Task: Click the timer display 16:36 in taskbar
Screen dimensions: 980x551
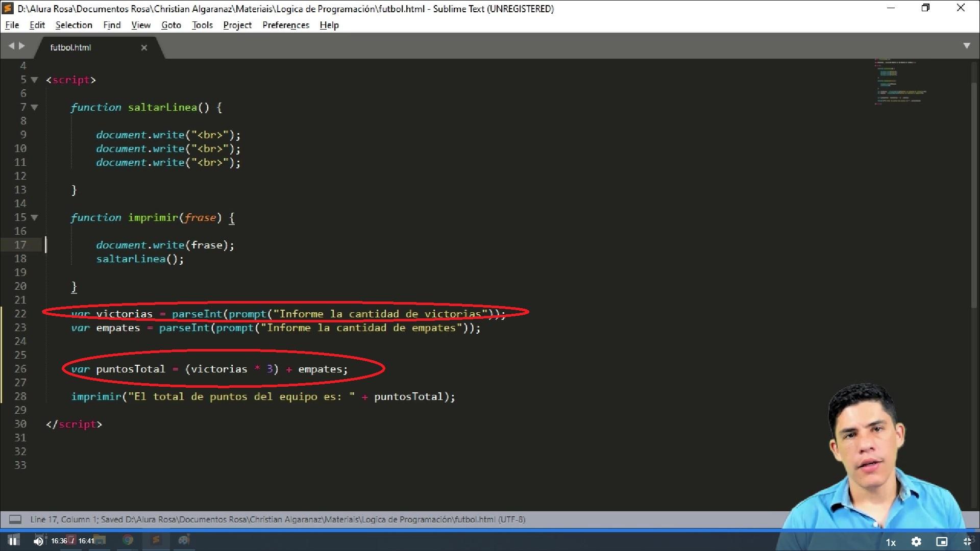Action: pos(59,540)
